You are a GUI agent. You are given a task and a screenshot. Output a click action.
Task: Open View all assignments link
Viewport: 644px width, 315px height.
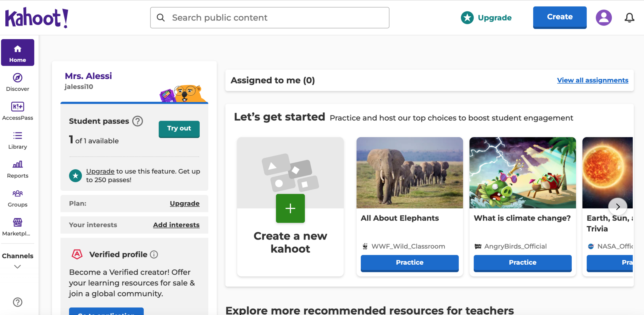(592, 80)
